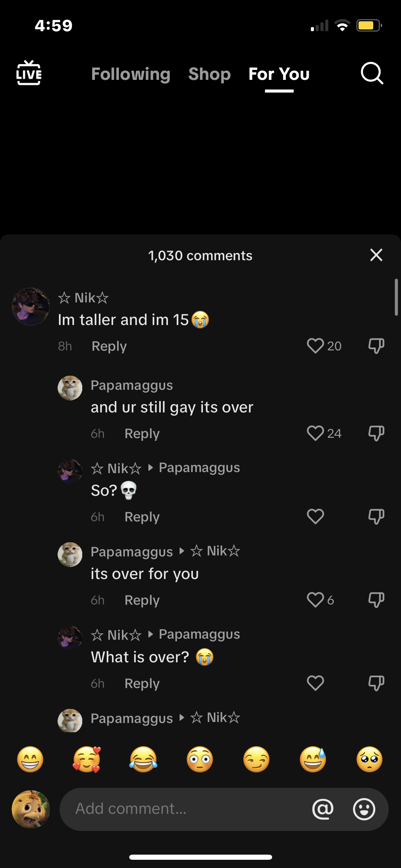The height and width of the screenshot is (868, 401).
Task: Click the comments scrollbar handle
Action: coord(396,297)
